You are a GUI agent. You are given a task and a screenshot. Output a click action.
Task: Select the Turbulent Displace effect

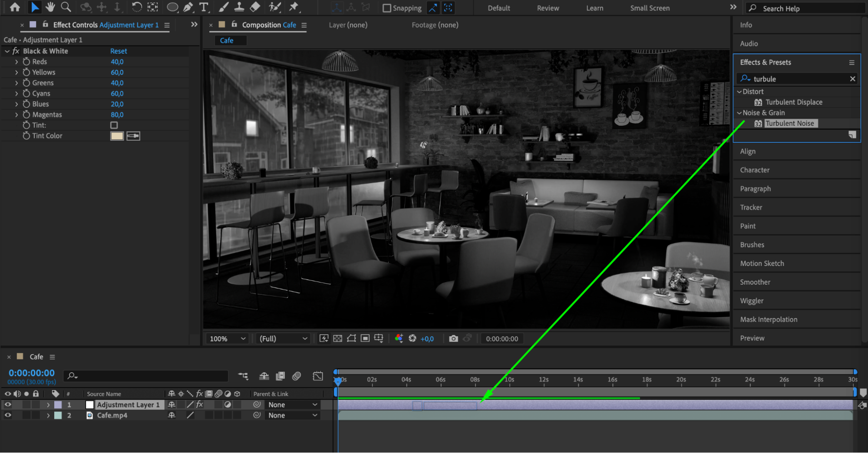pyautogui.click(x=793, y=102)
